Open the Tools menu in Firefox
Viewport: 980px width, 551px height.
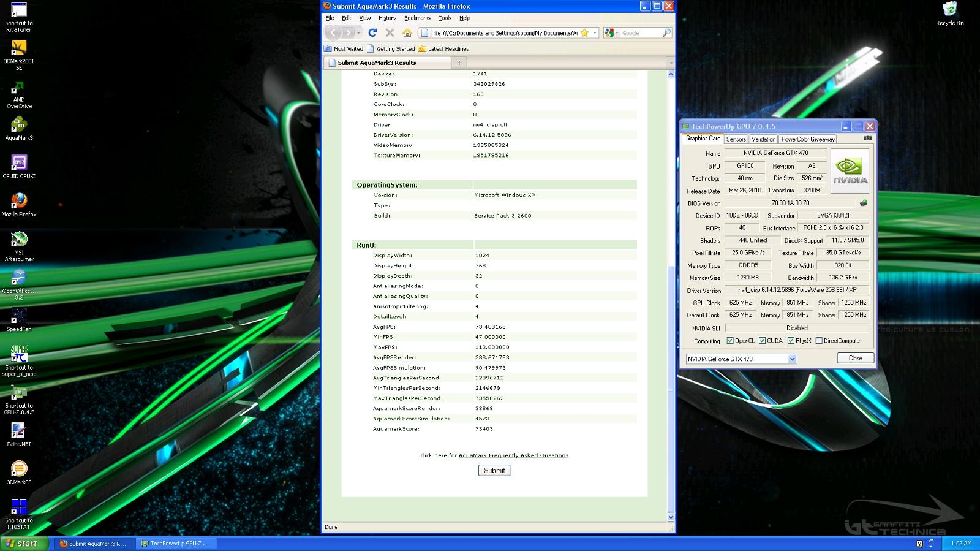(445, 18)
